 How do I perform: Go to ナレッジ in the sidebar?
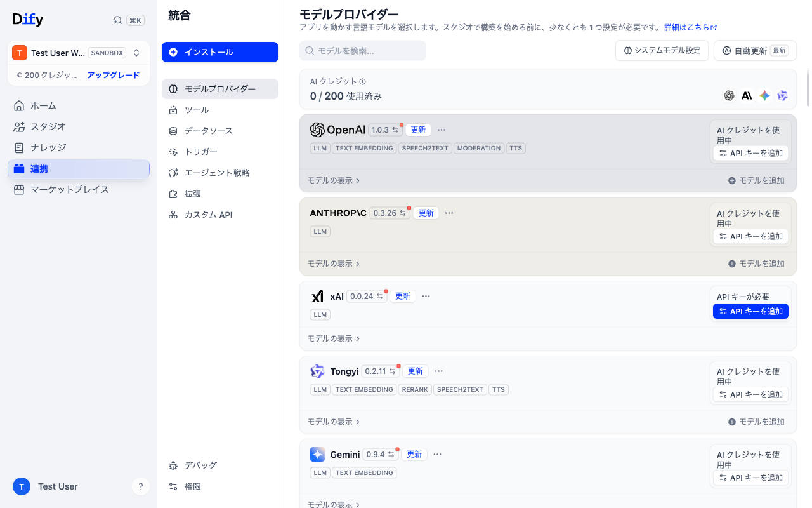79,147
